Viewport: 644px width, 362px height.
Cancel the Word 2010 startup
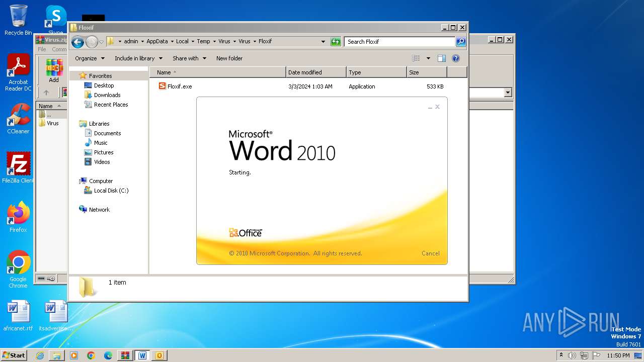[430, 253]
